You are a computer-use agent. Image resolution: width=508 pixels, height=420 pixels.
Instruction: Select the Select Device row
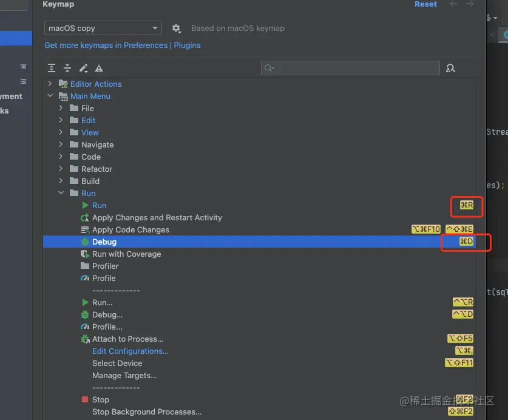point(259,364)
